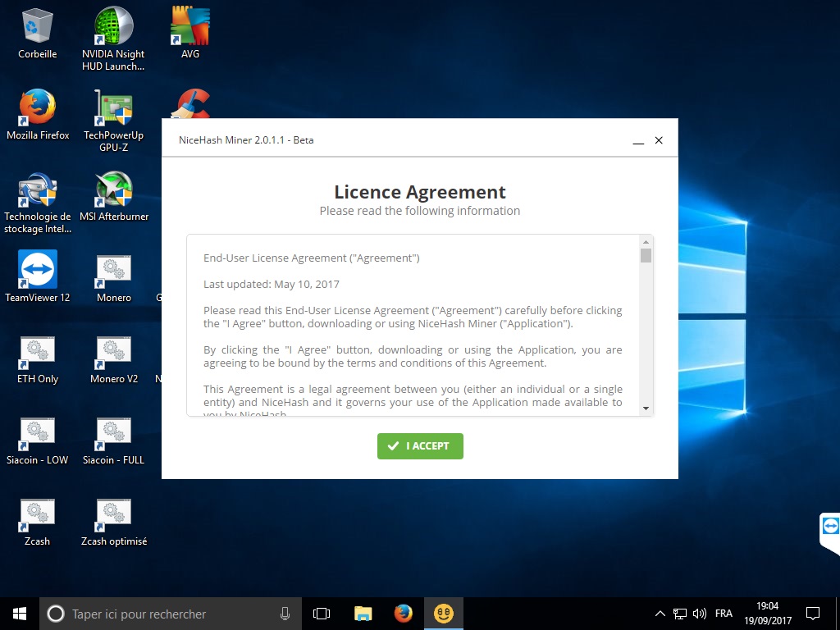Click the taskbar search field

[x=171, y=614]
